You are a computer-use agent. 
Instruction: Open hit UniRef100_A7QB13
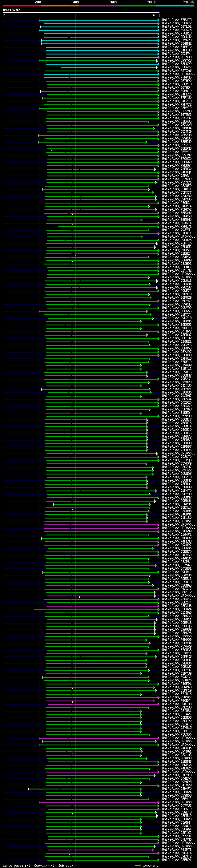(x=177, y=33)
